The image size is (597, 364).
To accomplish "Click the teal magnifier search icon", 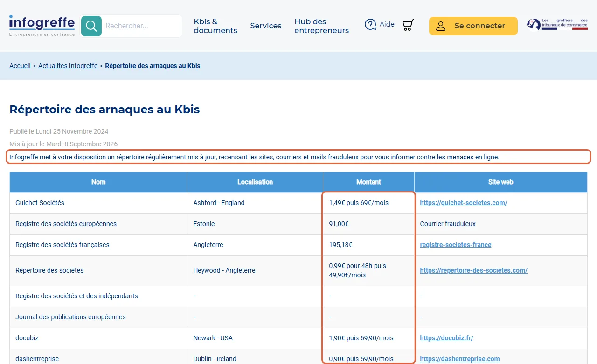I will (x=91, y=26).
